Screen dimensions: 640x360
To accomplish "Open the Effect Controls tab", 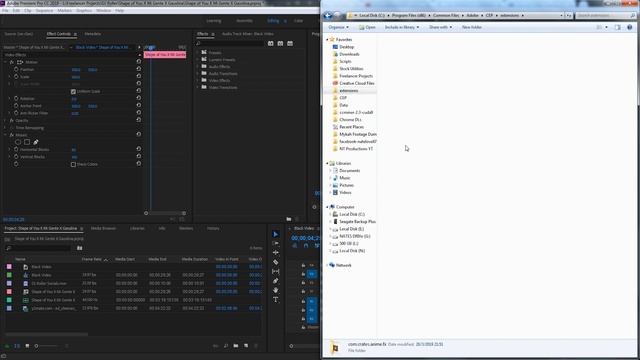I will point(59,34).
